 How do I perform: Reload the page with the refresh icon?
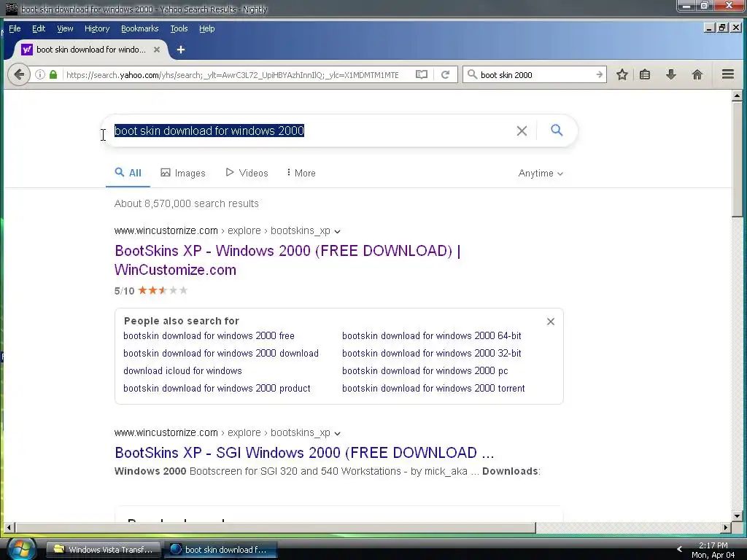tap(446, 74)
